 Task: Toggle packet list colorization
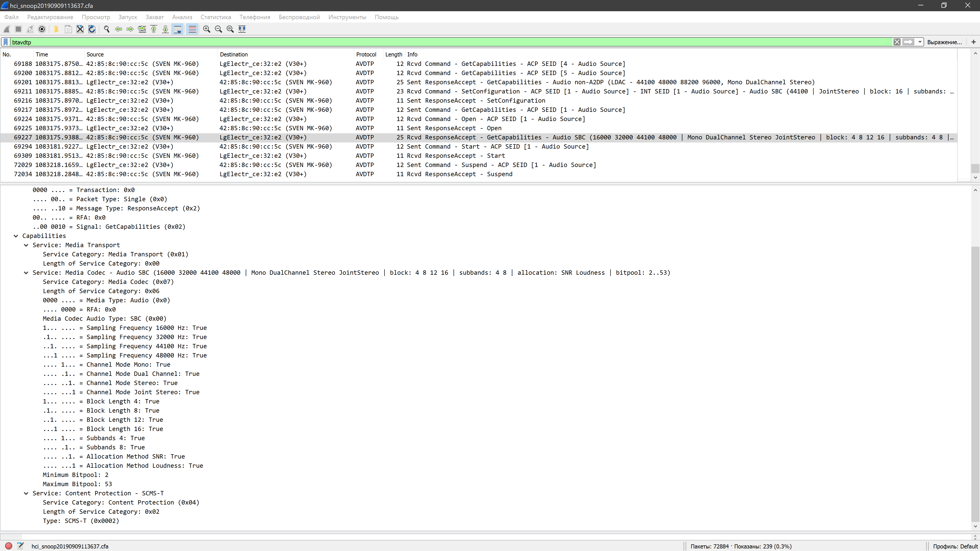point(192,29)
